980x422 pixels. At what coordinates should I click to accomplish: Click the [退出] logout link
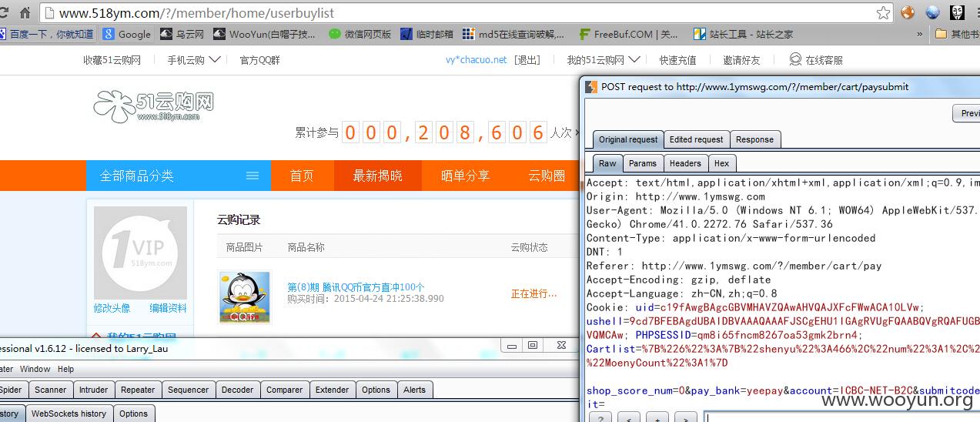pyautogui.click(x=527, y=59)
